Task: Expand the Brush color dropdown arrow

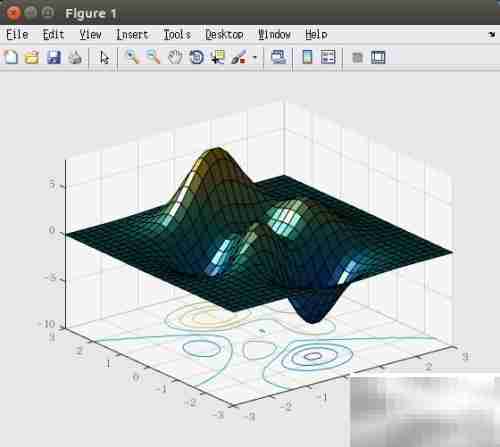Action: pos(255,57)
